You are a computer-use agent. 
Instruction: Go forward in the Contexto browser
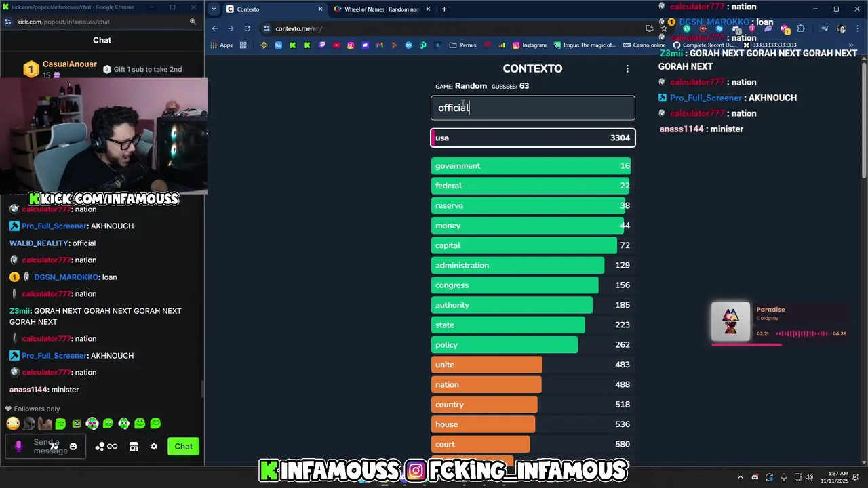tap(231, 28)
